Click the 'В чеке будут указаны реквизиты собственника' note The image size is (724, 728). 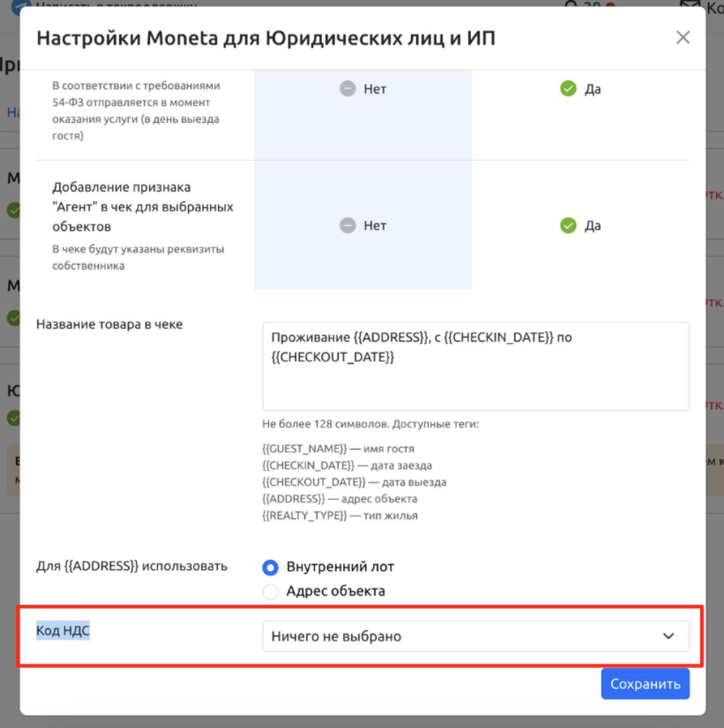click(138, 257)
